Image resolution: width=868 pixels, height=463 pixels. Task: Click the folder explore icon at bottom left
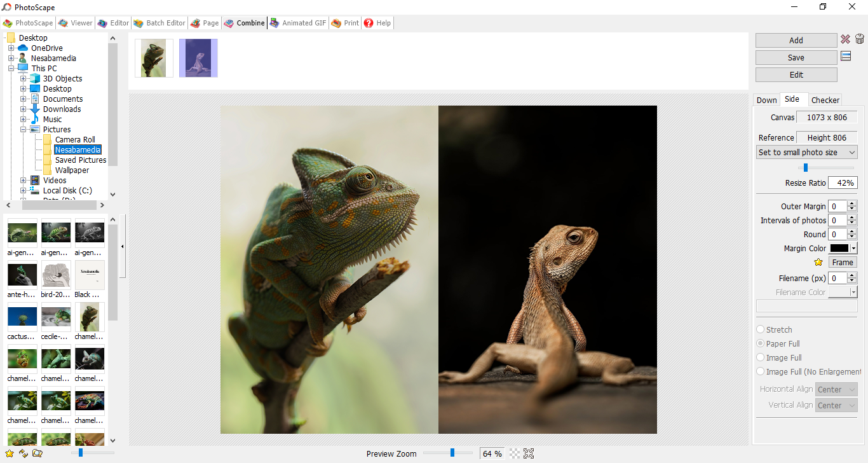37,453
